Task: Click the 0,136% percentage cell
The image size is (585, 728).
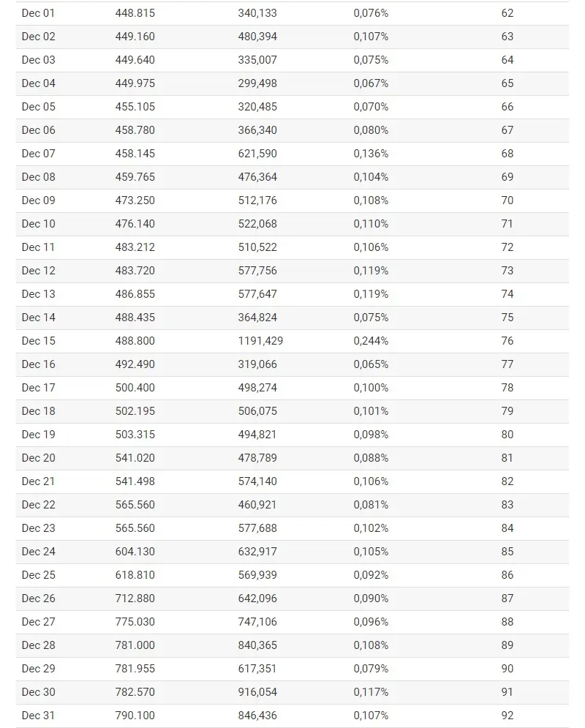Action: tap(371, 153)
